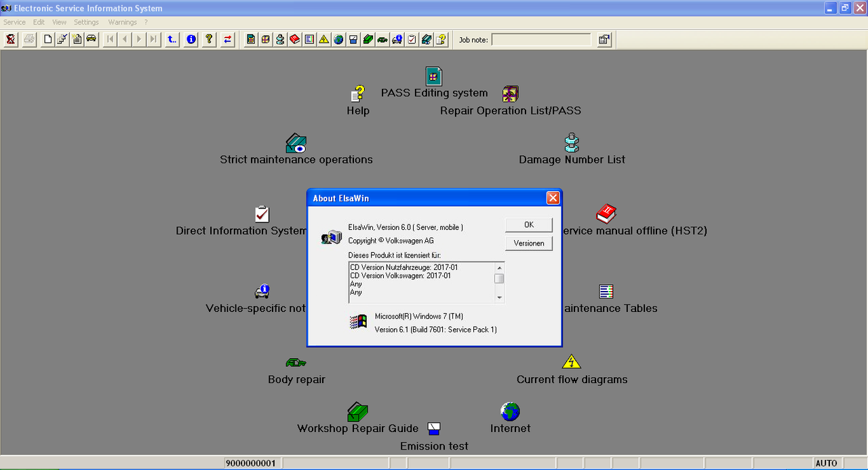Open Direct Information System from main screen
This screenshot has height=470, width=868.
262,214
